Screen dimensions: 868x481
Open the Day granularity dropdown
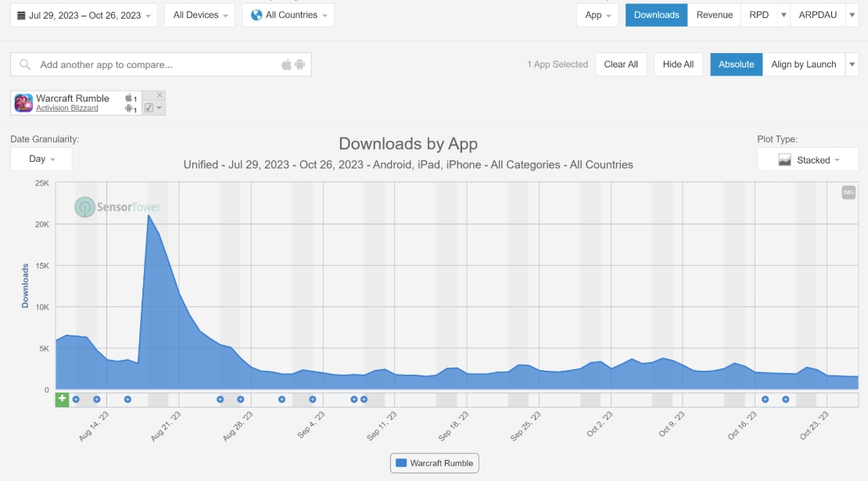[41, 159]
